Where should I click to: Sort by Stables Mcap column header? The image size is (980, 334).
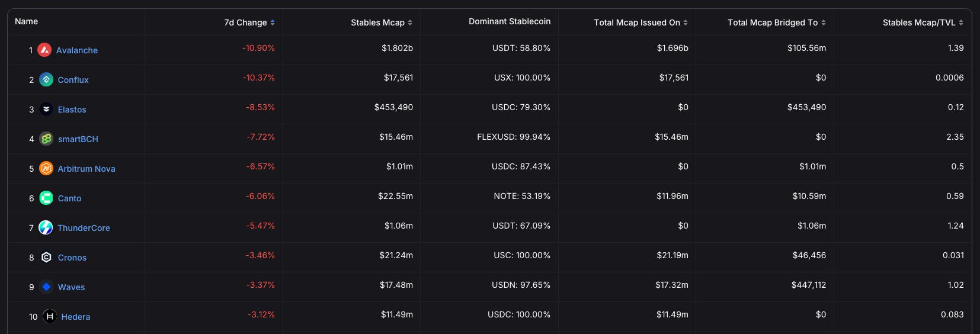[x=381, y=23]
